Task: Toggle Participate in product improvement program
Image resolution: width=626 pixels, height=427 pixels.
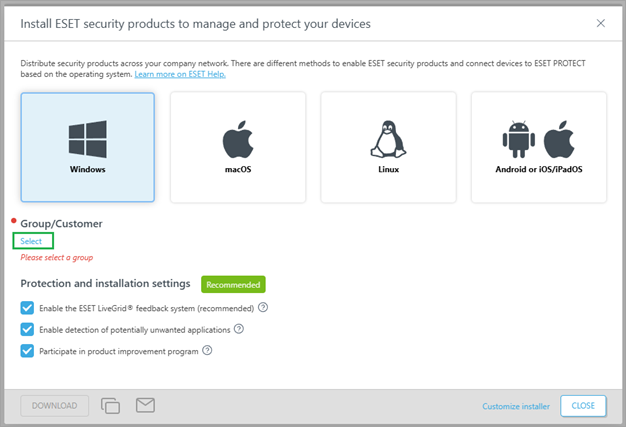Action: pos(27,351)
